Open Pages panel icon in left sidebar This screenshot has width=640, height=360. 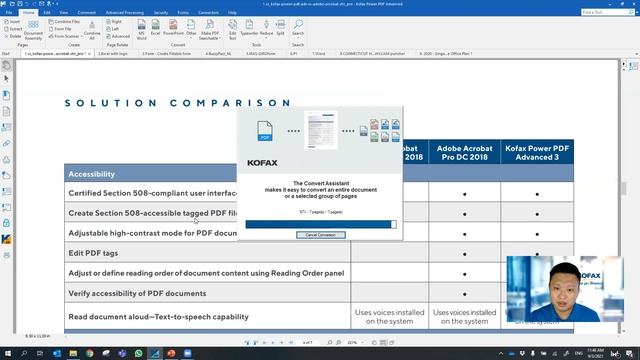tap(6, 111)
